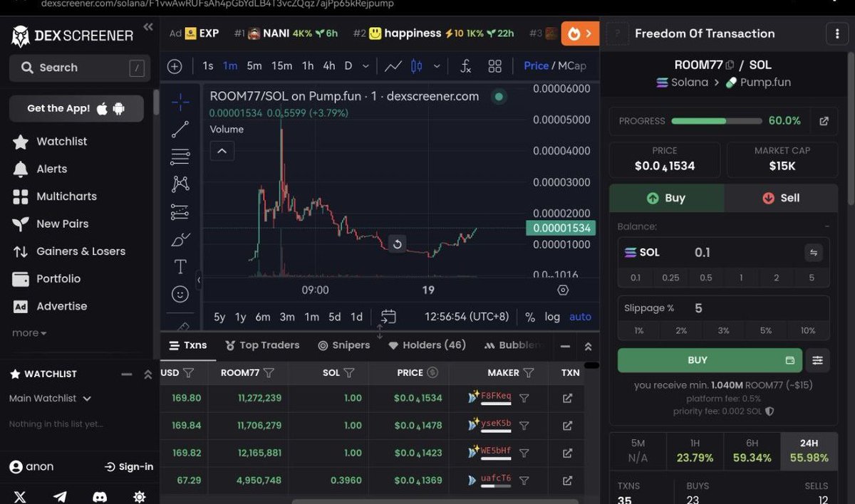
Task: Toggle log scale on chart
Action: tap(552, 317)
